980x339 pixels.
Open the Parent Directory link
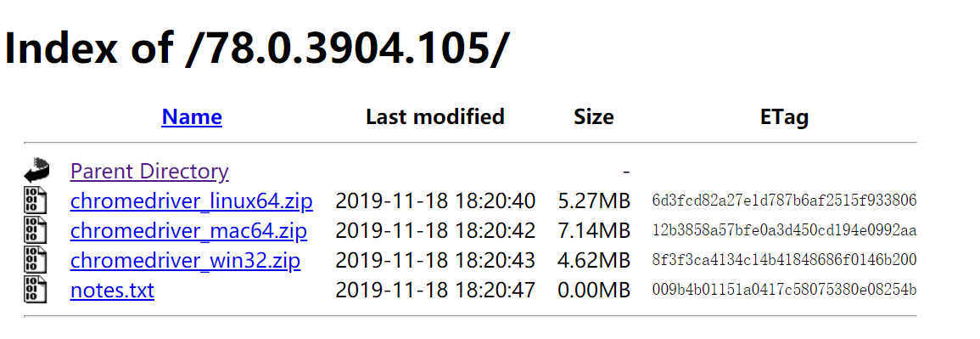click(x=149, y=171)
